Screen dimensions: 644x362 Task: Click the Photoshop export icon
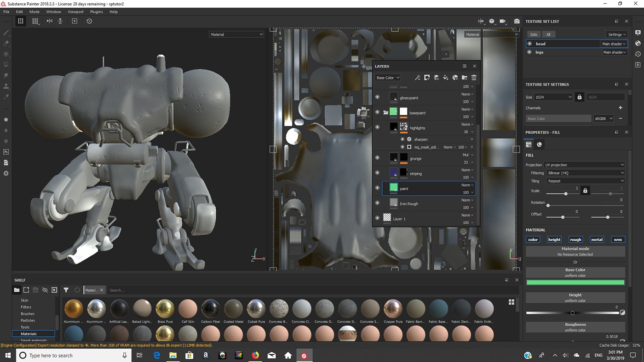point(6,152)
